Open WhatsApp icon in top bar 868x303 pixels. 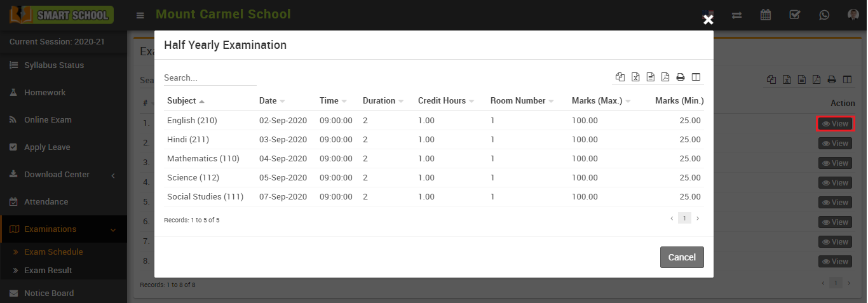pos(824,15)
